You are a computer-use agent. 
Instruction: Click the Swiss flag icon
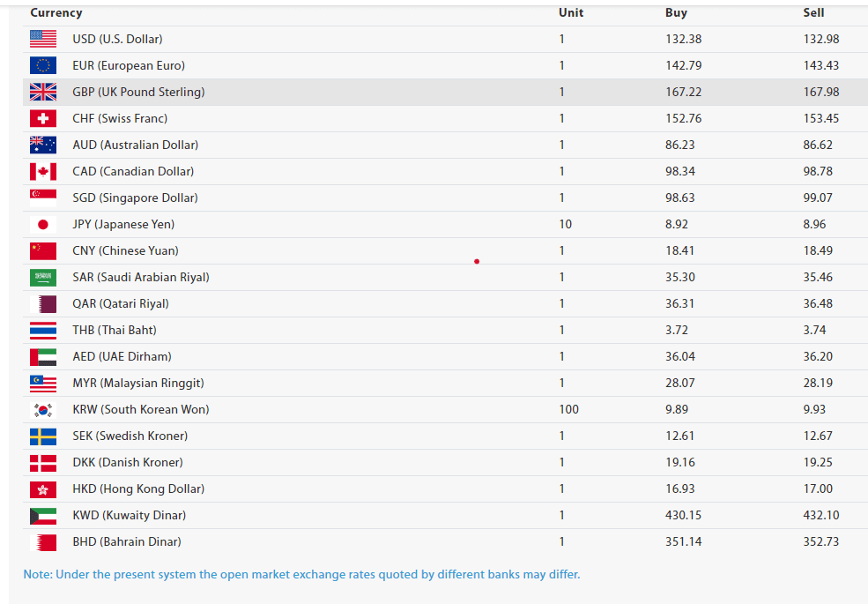click(42, 118)
